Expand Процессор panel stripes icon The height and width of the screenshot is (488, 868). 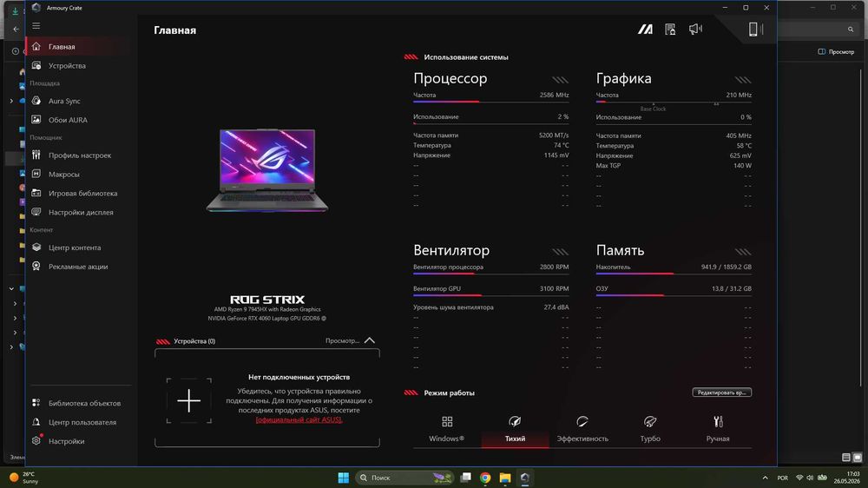560,80
